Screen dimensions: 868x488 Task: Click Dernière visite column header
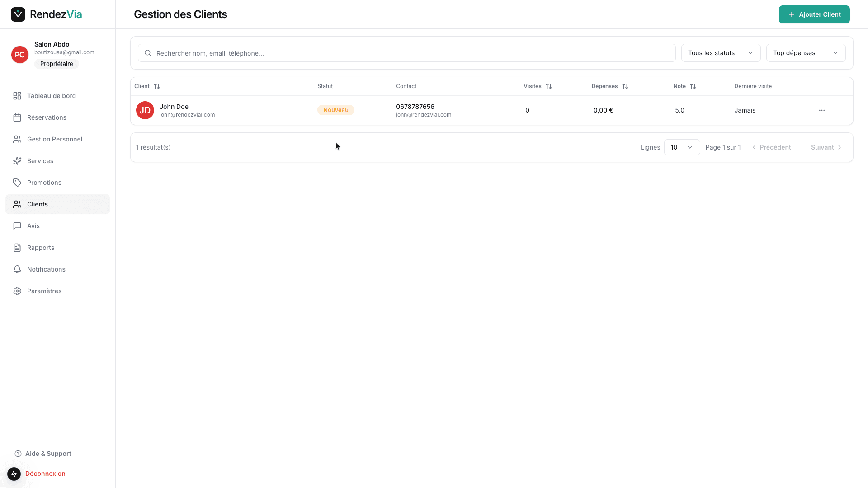(753, 86)
